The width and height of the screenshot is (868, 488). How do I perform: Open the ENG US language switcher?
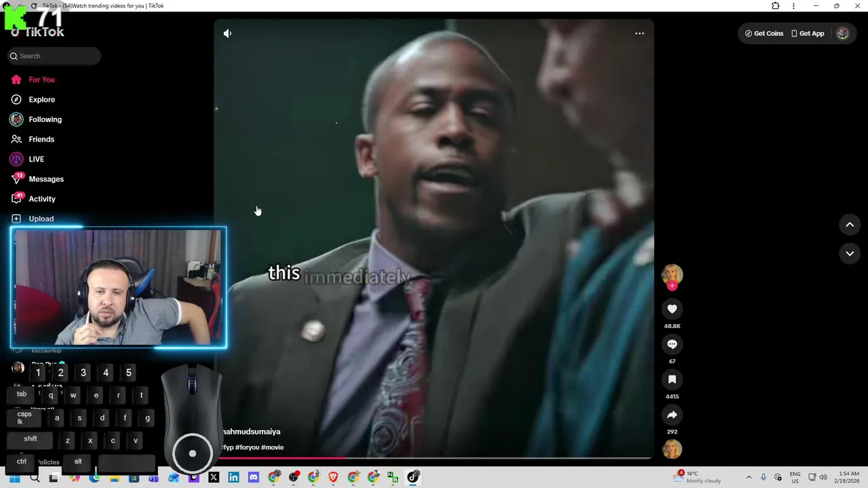pyautogui.click(x=795, y=478)
